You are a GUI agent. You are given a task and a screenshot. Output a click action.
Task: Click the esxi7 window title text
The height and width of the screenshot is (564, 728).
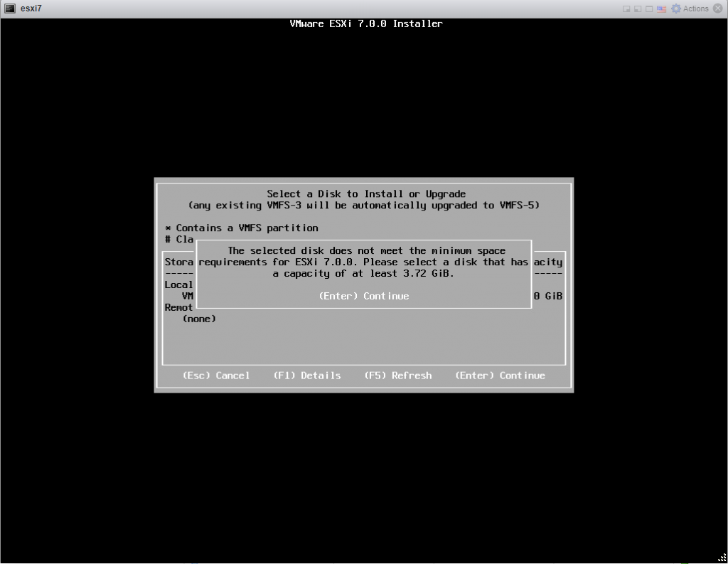tap(31, 9)
